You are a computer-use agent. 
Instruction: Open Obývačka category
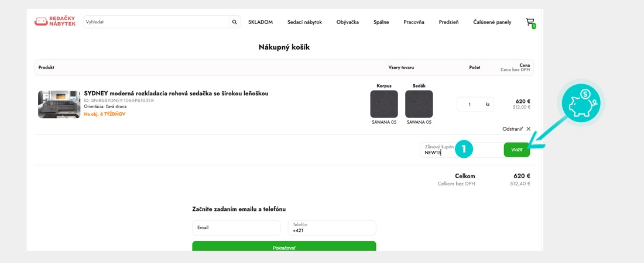347,22
